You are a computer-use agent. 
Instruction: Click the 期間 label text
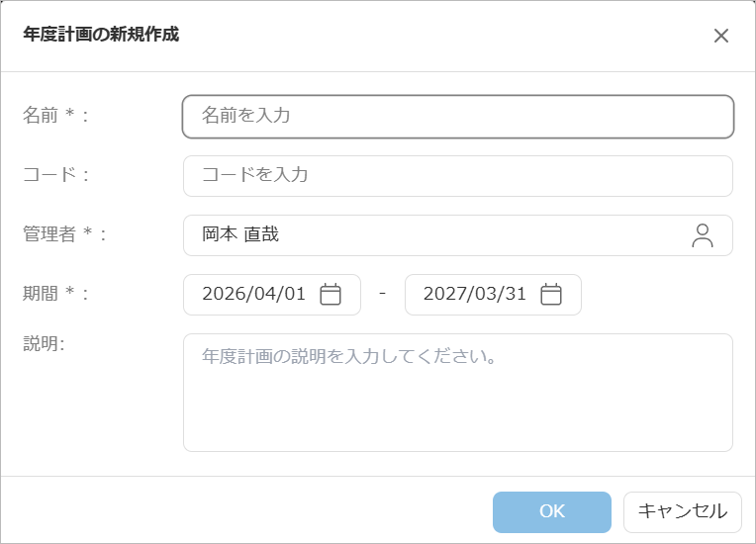[41, 294]
